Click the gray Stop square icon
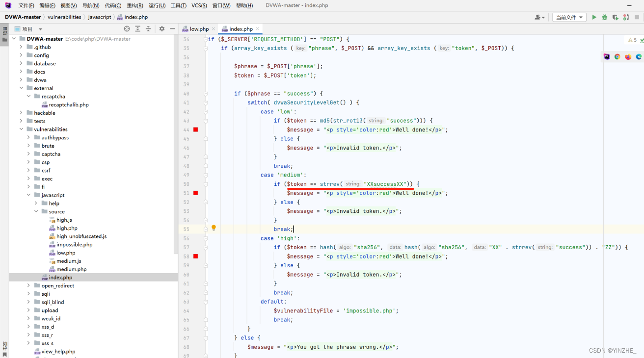644x358 pixels. click(x=637, y=17)
